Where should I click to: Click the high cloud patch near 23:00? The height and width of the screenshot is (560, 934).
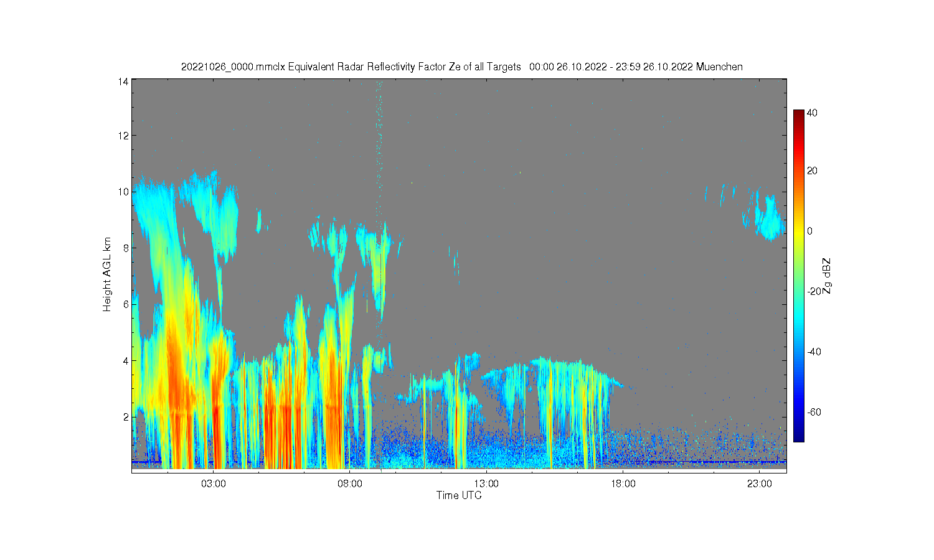pyautogui.click(x=769, y=218)
